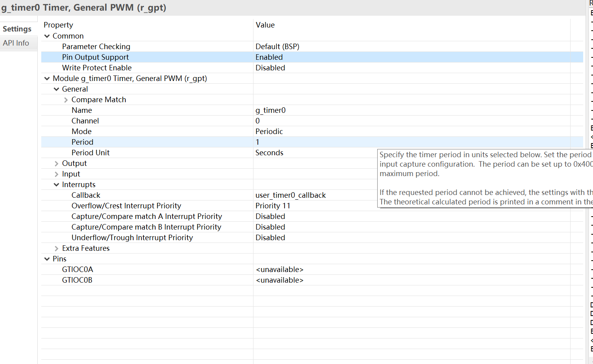Collapse the Interrupts group chevron
593x364 pixels.
point(56,185)
